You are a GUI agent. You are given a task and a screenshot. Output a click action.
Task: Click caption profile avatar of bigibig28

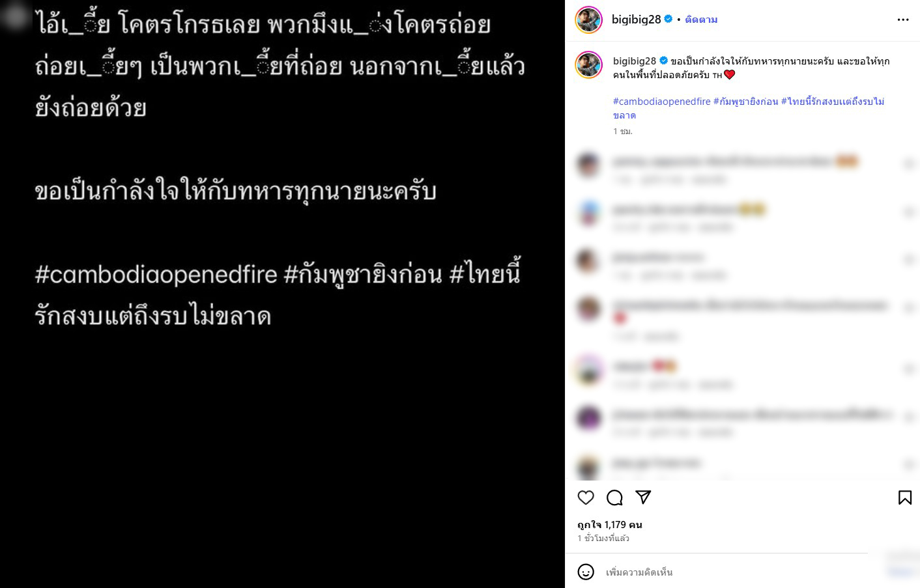click(x=588, y=64)
